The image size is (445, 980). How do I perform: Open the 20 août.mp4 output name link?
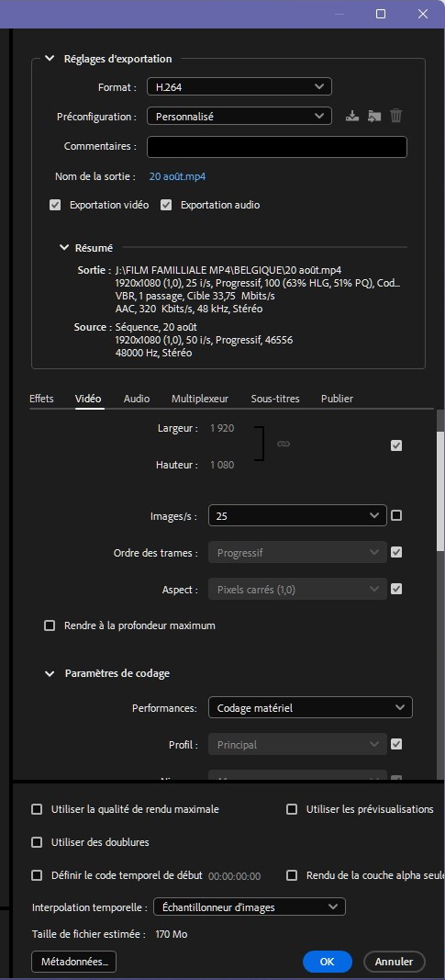(177, 176)
